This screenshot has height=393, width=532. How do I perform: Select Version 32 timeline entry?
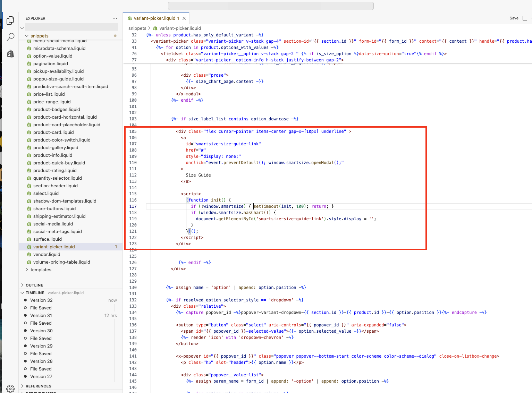(41, 300)
